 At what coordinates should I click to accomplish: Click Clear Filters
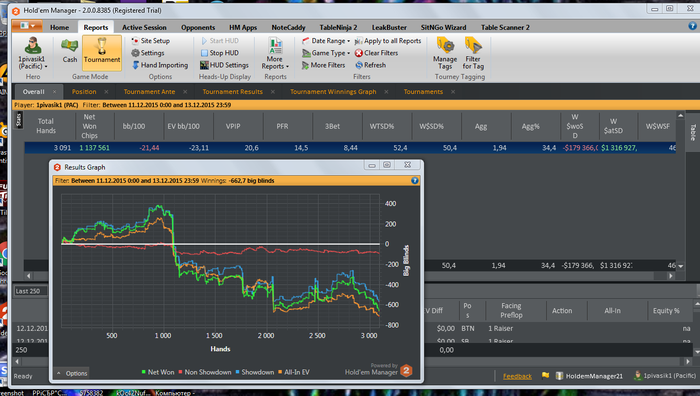point(376,53)
